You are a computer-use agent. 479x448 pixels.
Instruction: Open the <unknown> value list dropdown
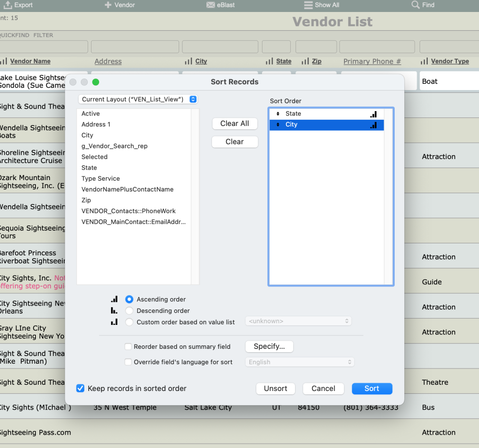(298, 321)
